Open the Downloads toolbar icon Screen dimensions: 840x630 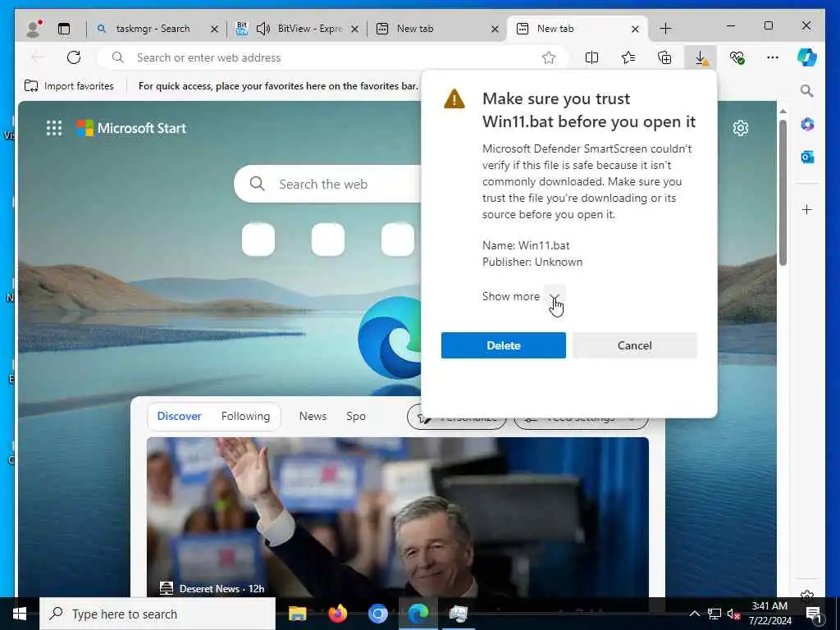pos(701,57)
